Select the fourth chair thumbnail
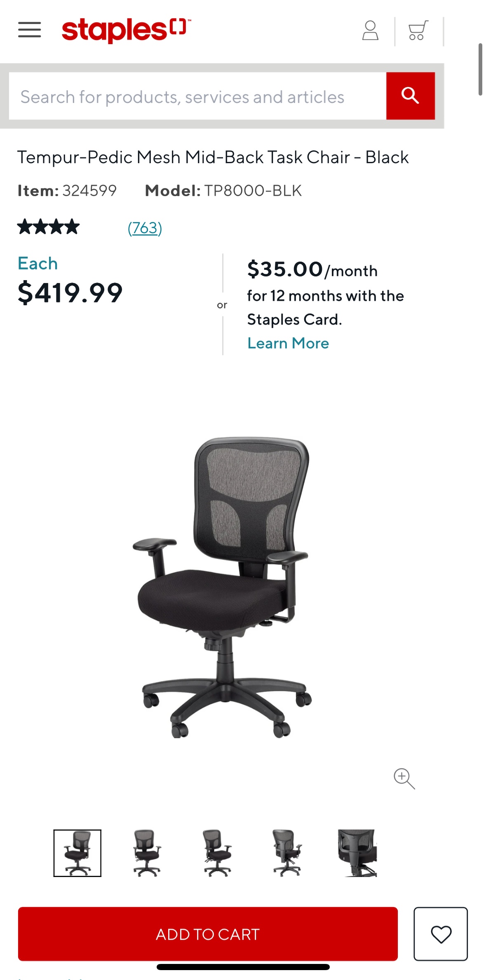486x980 pixels. tap(287, 853)
